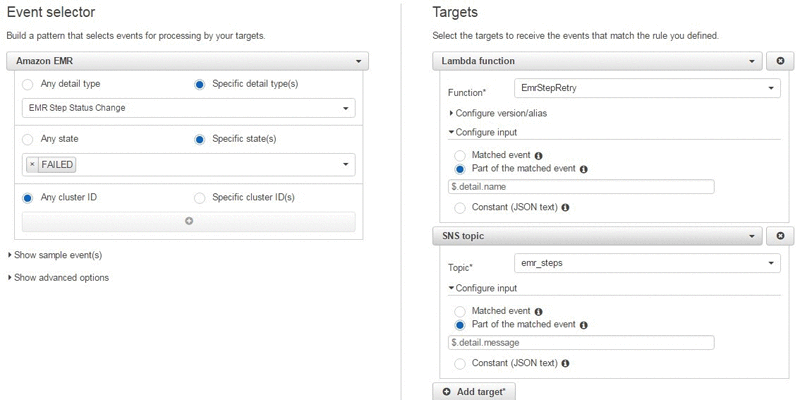Open the EMR Step Status Change dropdown
The height and width of the screenshot is (400, 800).
188,108
